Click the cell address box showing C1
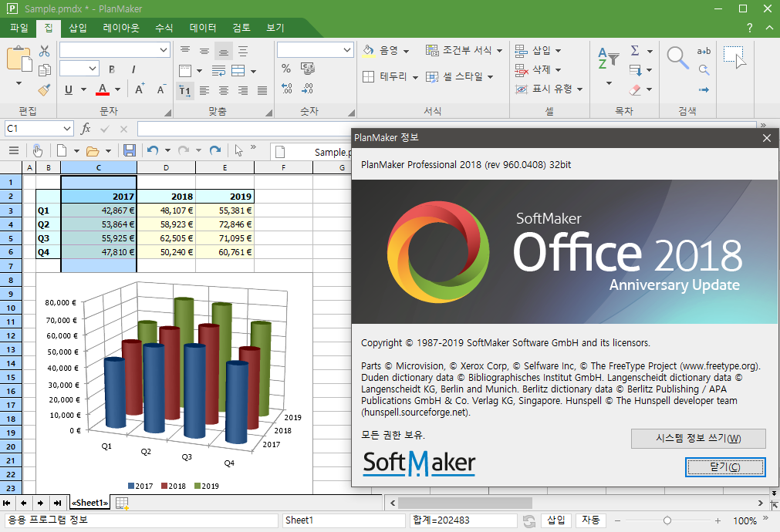 point(39,129)
